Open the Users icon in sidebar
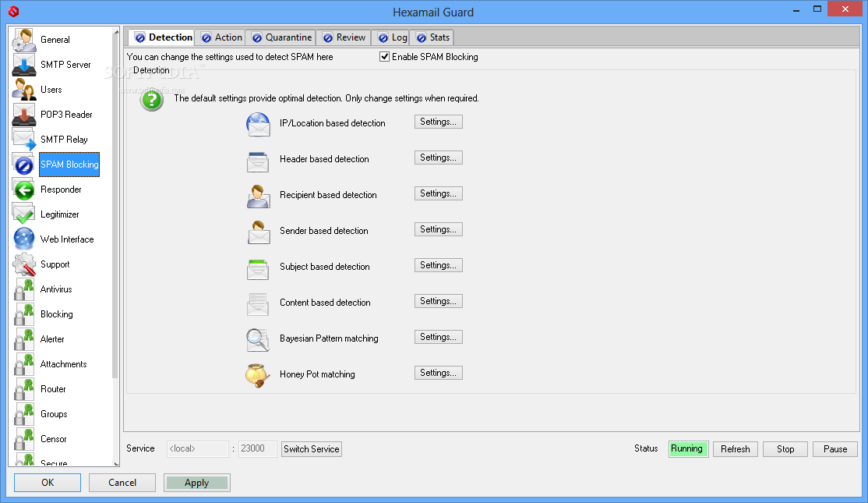 click(x=24, y=90)
